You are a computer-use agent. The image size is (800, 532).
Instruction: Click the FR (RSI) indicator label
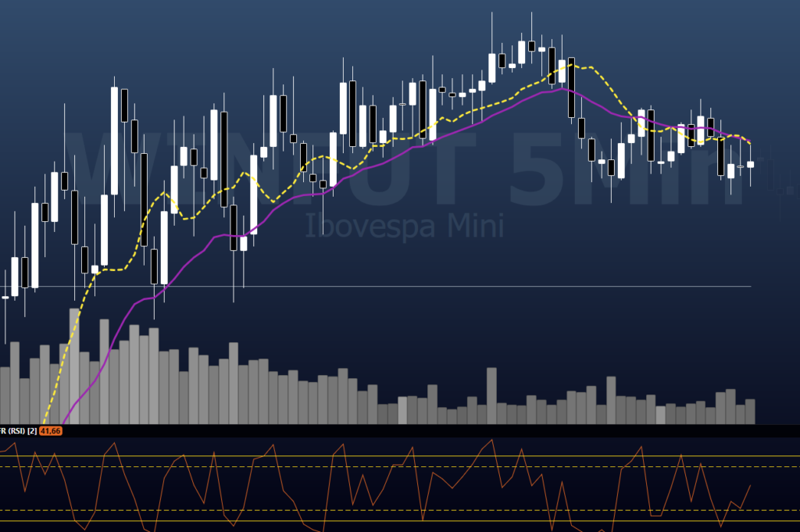(12, 430)
